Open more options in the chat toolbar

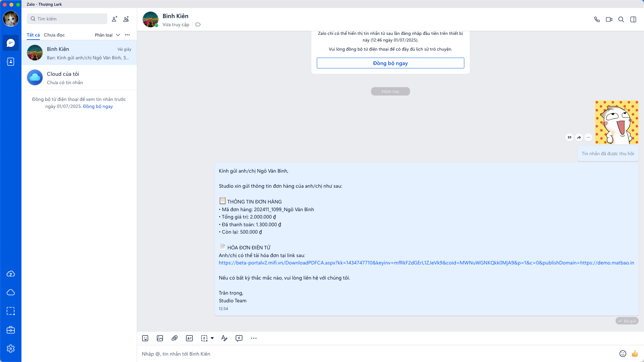254,338
